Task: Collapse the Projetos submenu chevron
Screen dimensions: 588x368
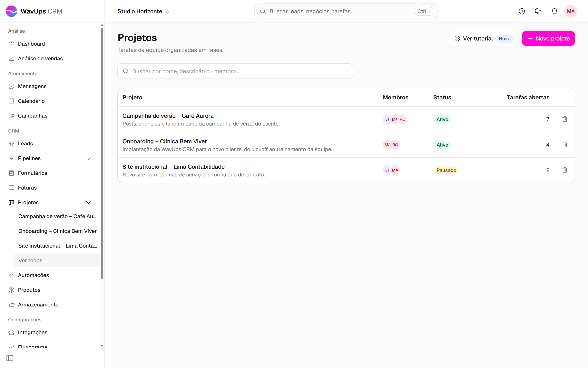Action: pyautogui.click(x=89, y=202)
